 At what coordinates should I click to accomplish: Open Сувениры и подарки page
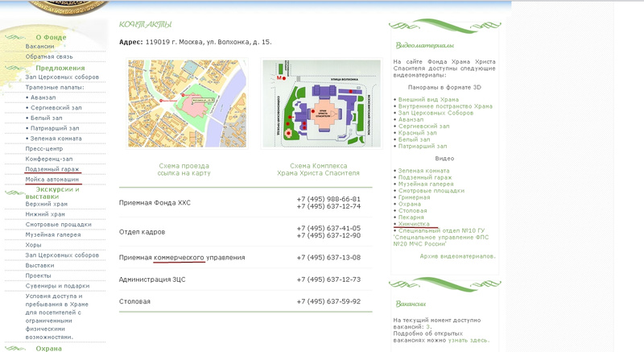pyautogui.click(x=57, y=286)
